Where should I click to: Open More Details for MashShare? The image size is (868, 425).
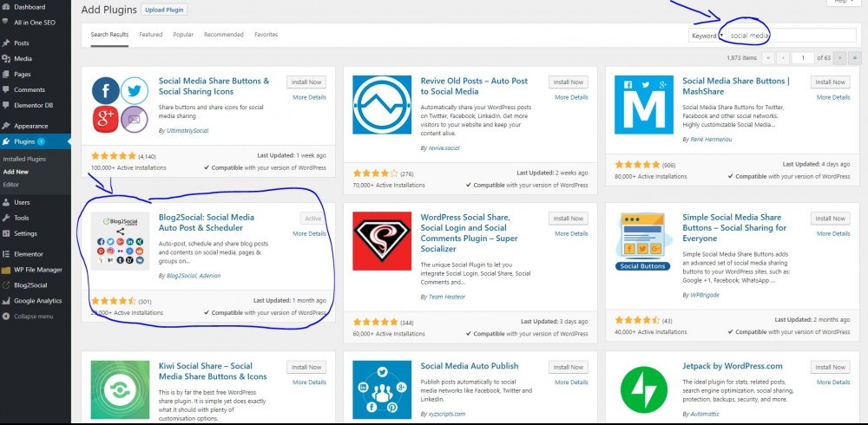pos(833,97)
